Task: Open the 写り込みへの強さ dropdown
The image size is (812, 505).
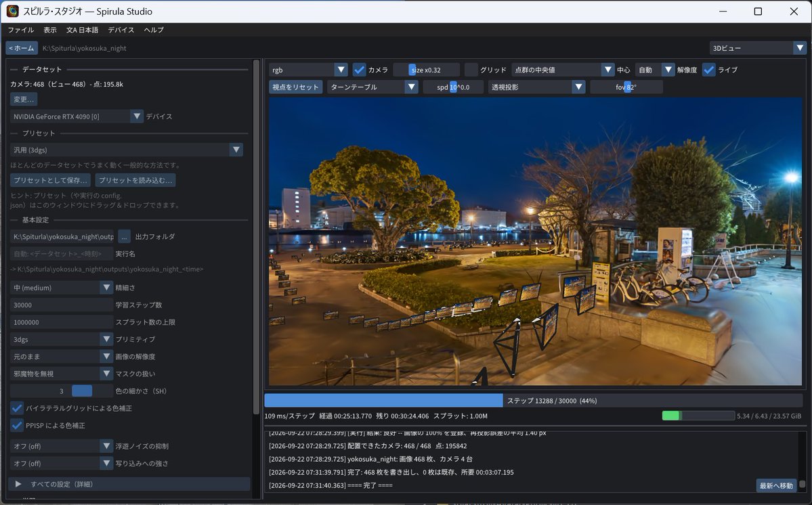Action: 62,464
